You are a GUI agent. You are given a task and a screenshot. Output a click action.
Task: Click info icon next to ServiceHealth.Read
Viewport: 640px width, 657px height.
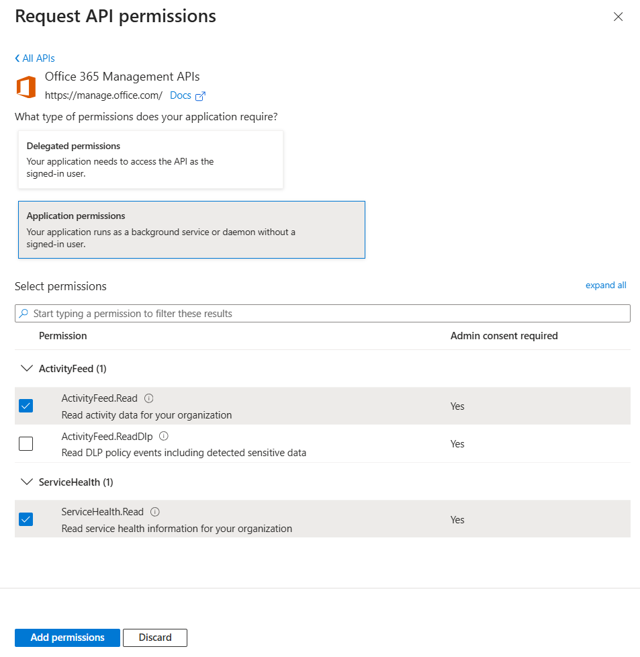pyautogui.click(x=155, y=512)
